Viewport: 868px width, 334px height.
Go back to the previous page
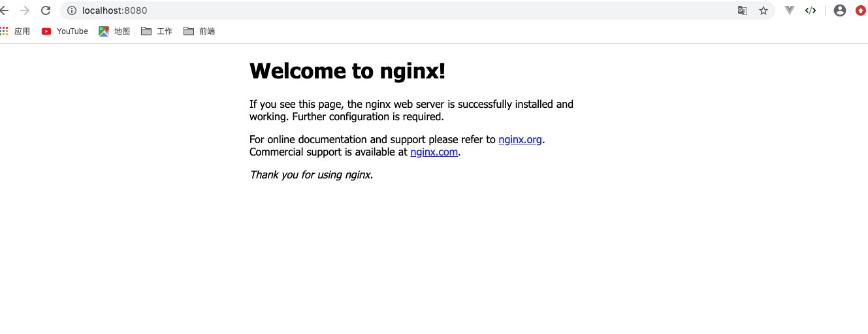[5, 10]
